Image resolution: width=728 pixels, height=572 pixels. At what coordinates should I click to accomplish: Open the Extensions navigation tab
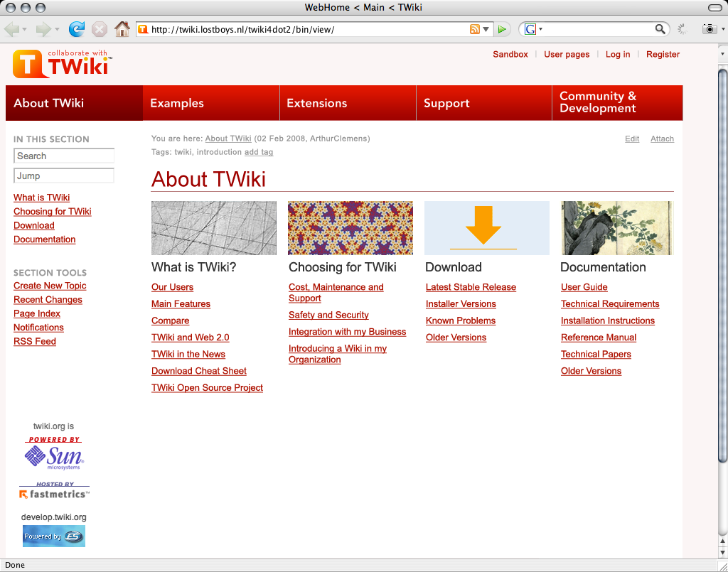pyautogui.click(x=316, y=103)
